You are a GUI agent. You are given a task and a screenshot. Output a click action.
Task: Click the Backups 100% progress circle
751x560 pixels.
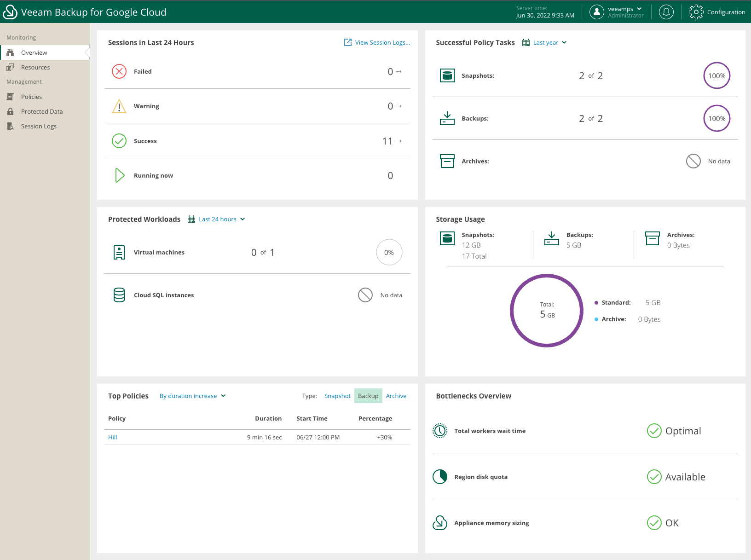click(x=717, y=118)
